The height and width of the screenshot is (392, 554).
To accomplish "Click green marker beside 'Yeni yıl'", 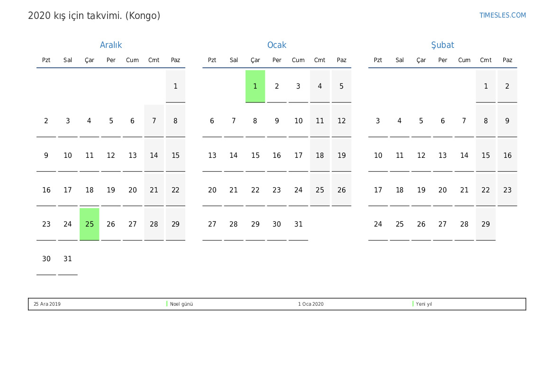I will (x=413, y=304).
